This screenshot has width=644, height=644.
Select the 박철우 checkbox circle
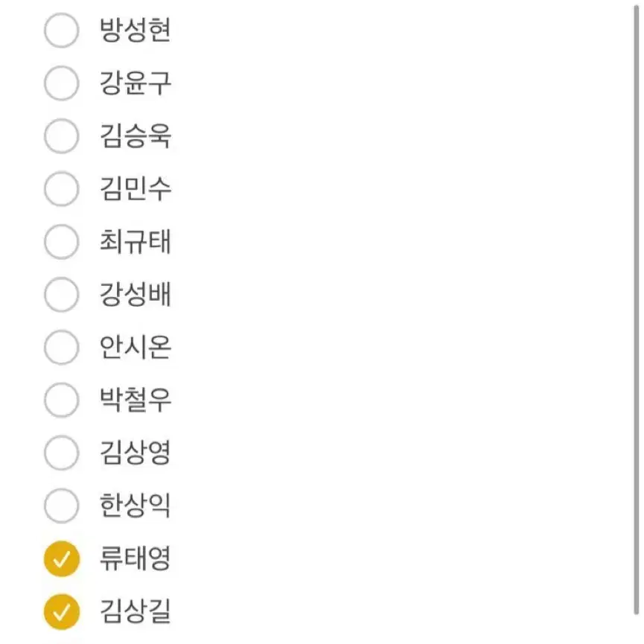point(62,400)
